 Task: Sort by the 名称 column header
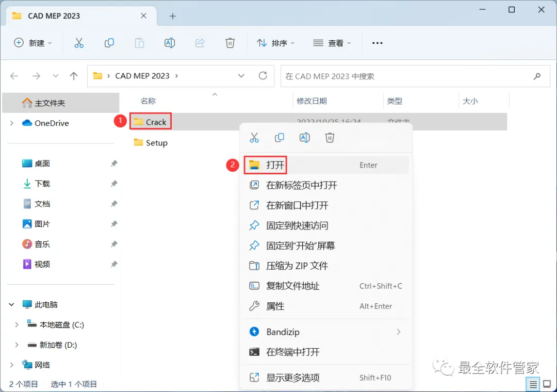tap(148, 101)
